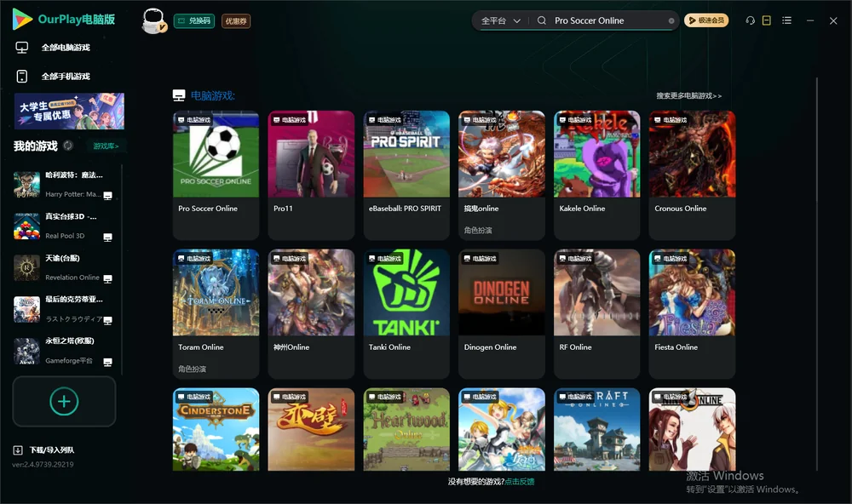Click the main content vertical scrollbar

point(817,274)
